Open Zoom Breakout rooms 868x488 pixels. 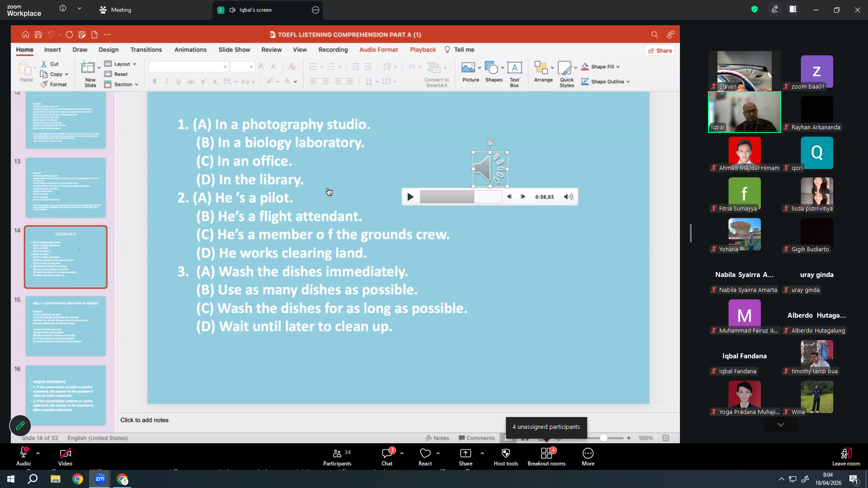pyautogui.click(x=547, y=457)
